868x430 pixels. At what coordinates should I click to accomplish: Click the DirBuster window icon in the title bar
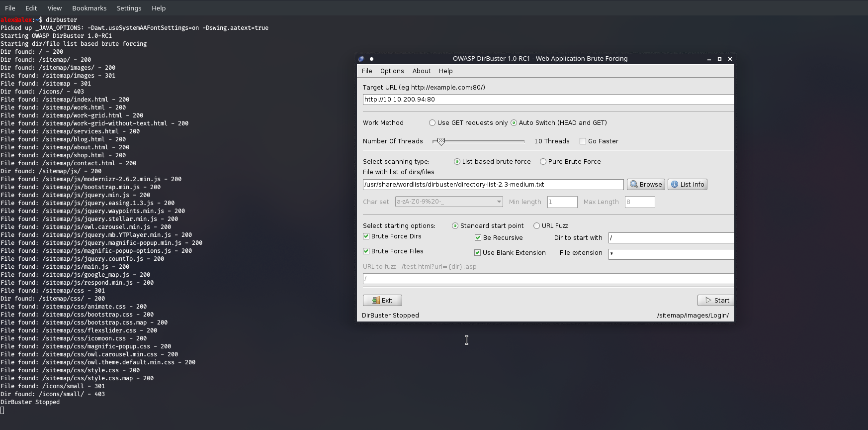tap(361, 59)
